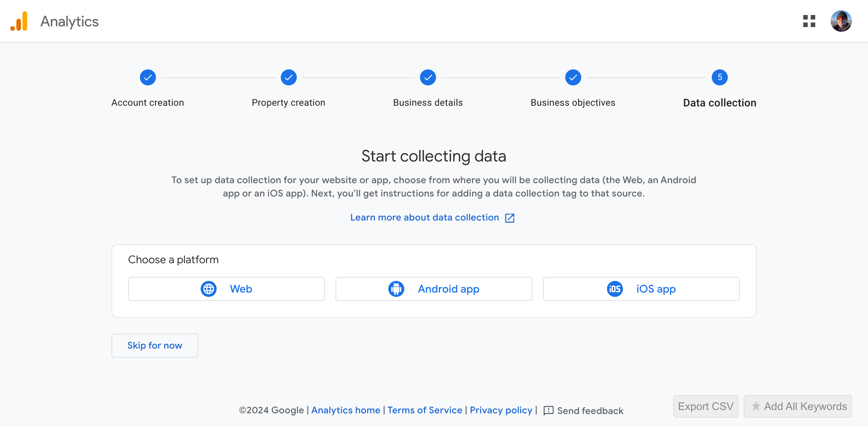Image resolution: width=868 pixels, height=427 pixels.
Task: Select the Web platform option
Action: point(226,289)
